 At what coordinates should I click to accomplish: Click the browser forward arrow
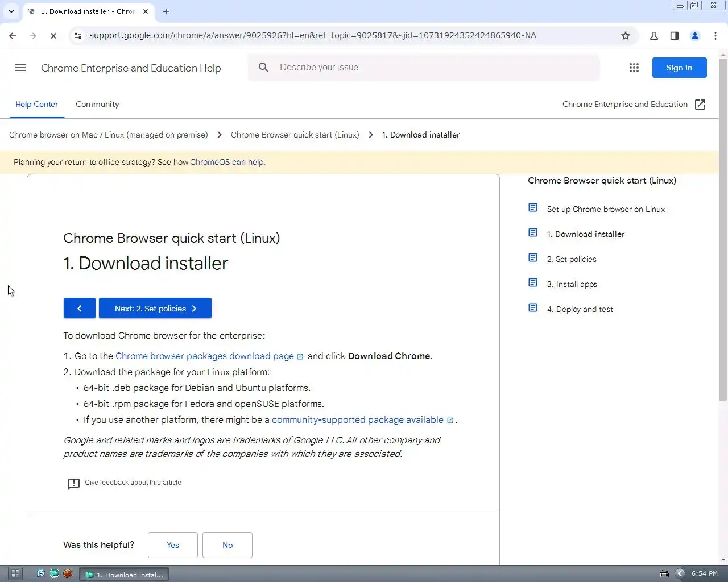[32, 35]
